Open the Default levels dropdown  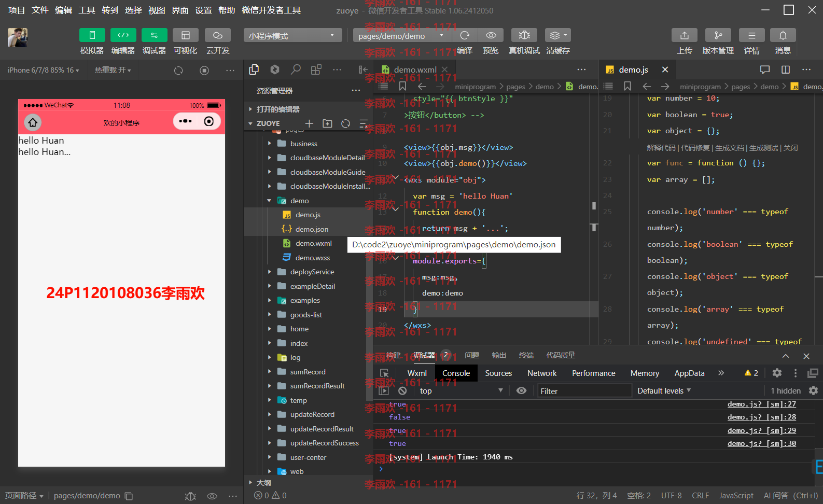(x=664, y=391)
